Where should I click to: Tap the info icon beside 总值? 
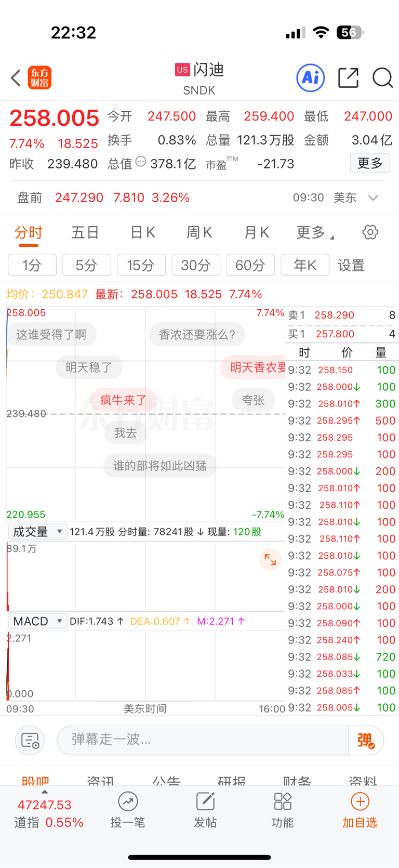click(x=140, y=162)
